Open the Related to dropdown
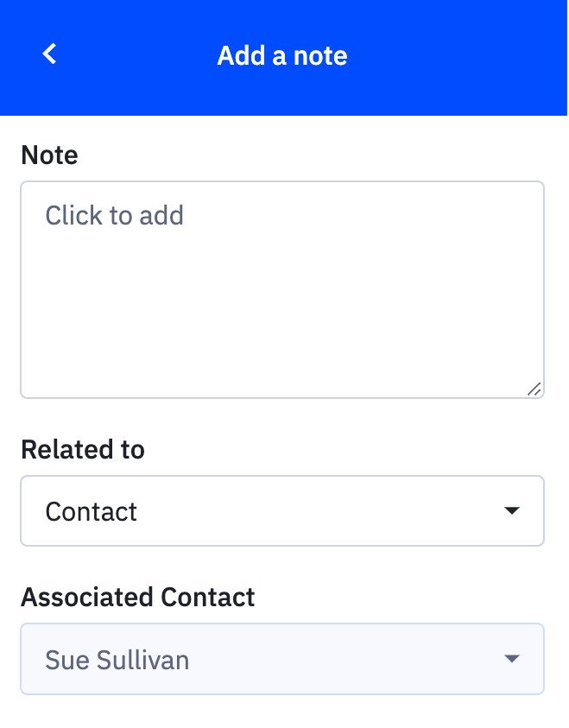Screen dimensions: 569x728 pyautogui.click(x=281, y=511)
